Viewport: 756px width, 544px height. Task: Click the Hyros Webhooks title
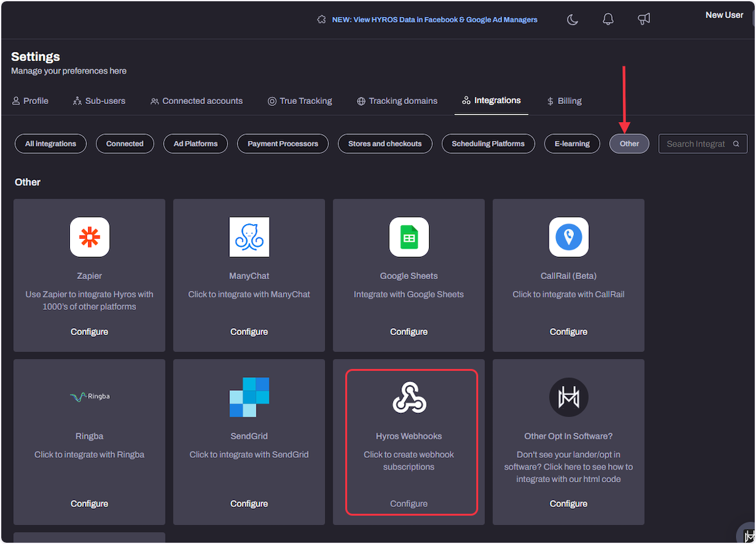[x=409, y=436]
